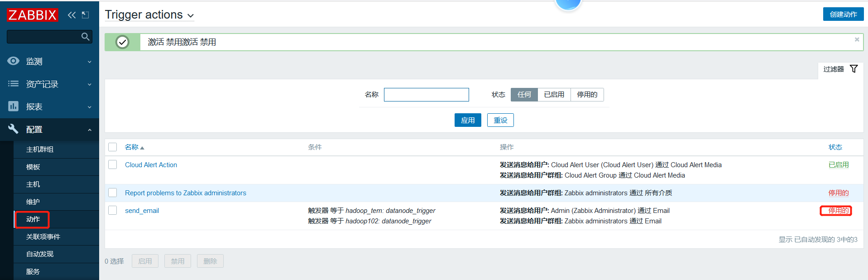The image size is (868, 280).
Task: Click condition text hadoop102: datanode_trigger
Action: click(388, 221)
